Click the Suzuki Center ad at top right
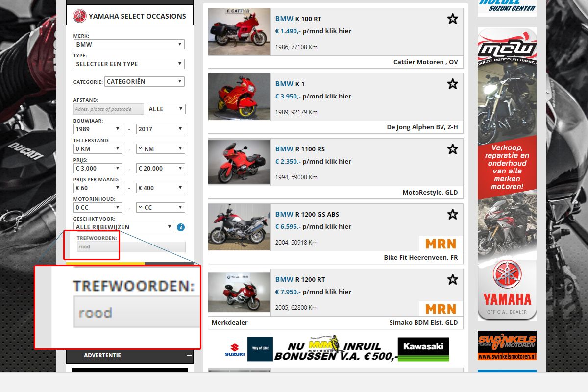 tap(507, 8)
